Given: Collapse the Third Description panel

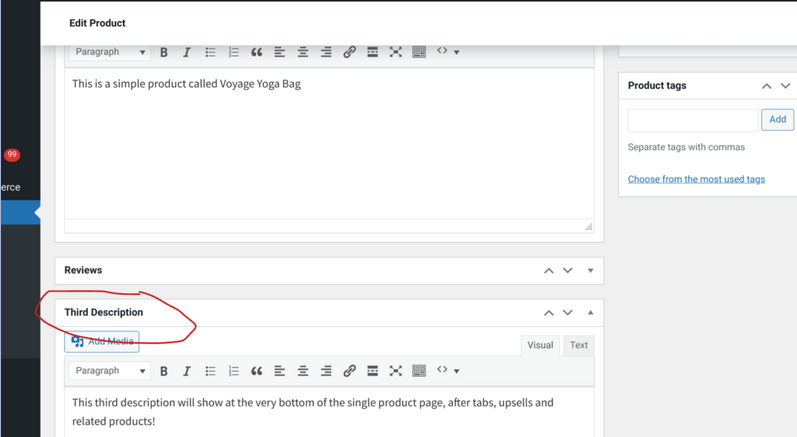Looking at the screenshot, I should coord(590,313).
